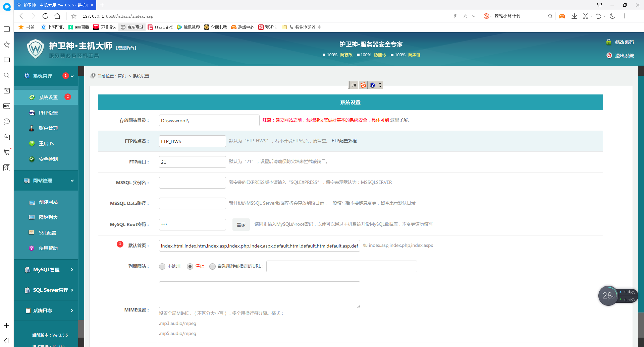The width and height of the screenshot is (644, 347).
Task: Choose 不处理 for 到期网站
Action: coord(162,266)
